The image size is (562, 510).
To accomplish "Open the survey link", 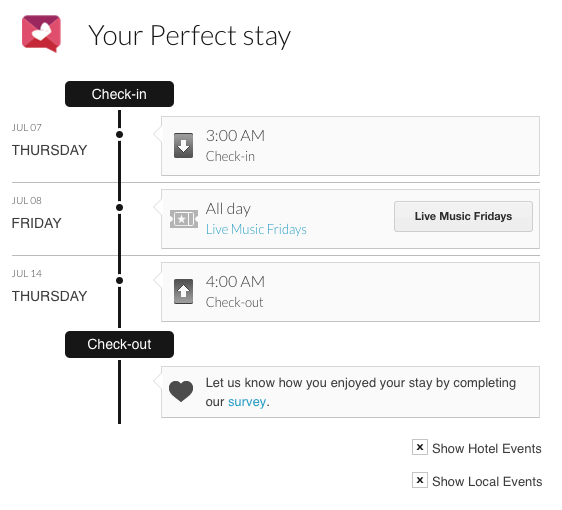I will pos(247,402).
